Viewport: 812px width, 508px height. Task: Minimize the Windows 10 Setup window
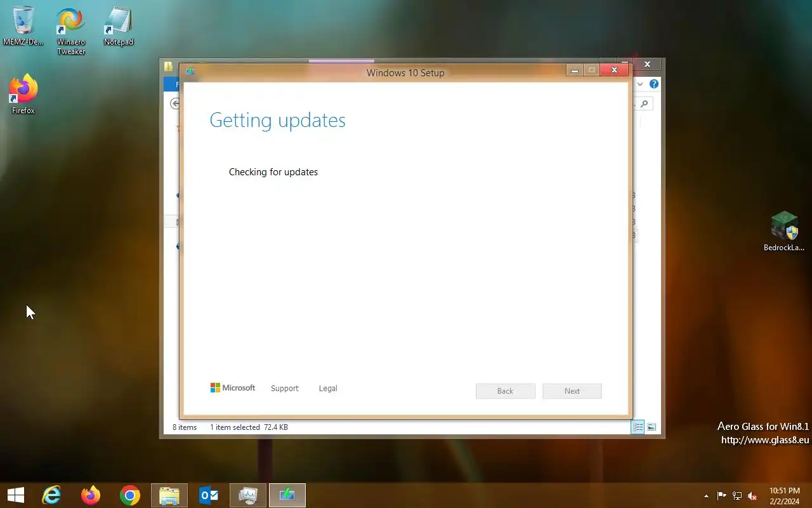tap(575, 70)
